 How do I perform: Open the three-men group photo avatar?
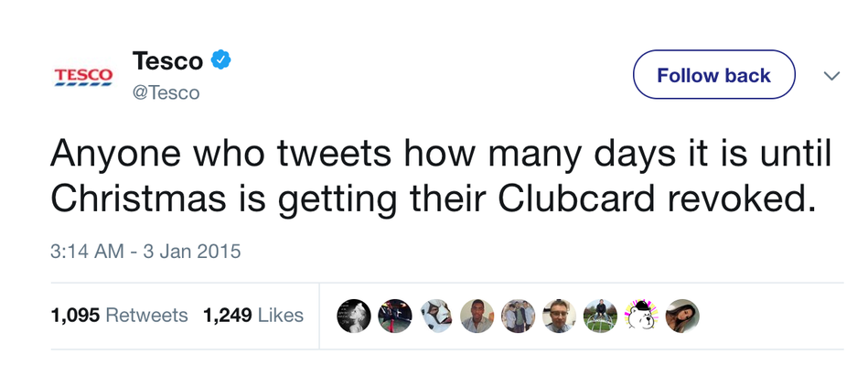click(518, 317)
